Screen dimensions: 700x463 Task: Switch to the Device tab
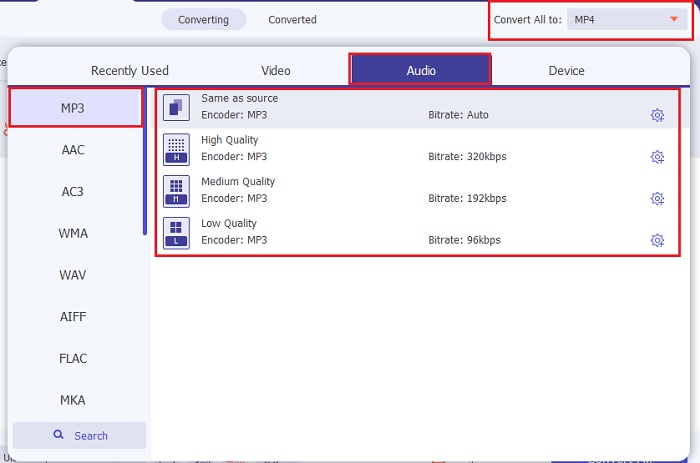566,71
